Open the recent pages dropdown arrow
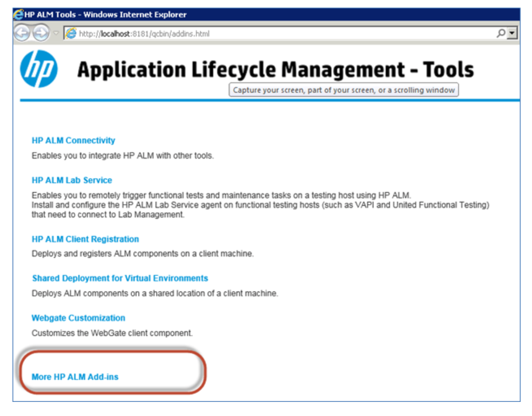532x416 pixels. click(56, 33)
